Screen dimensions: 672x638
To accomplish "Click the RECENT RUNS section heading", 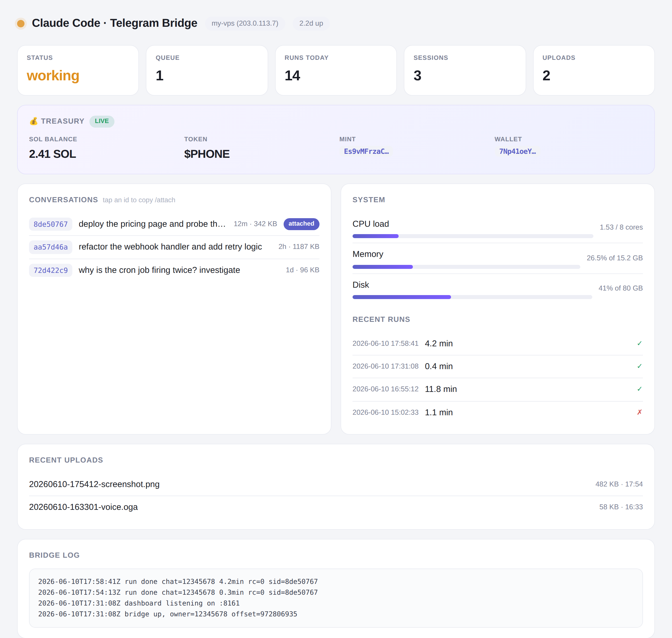I will pyautogui.click(x=381, y=319).
